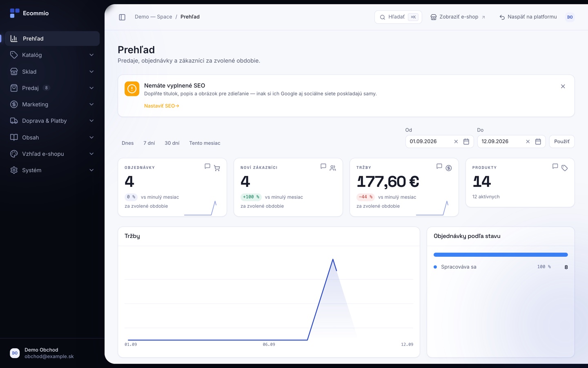
Task: Expand the Systém menu section
Action: tap(52, 170)
